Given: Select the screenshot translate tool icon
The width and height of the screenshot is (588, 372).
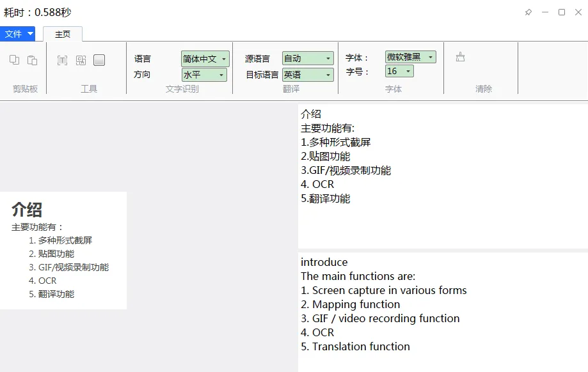Looking at the screenshot, I should click(x=80, y=59).
